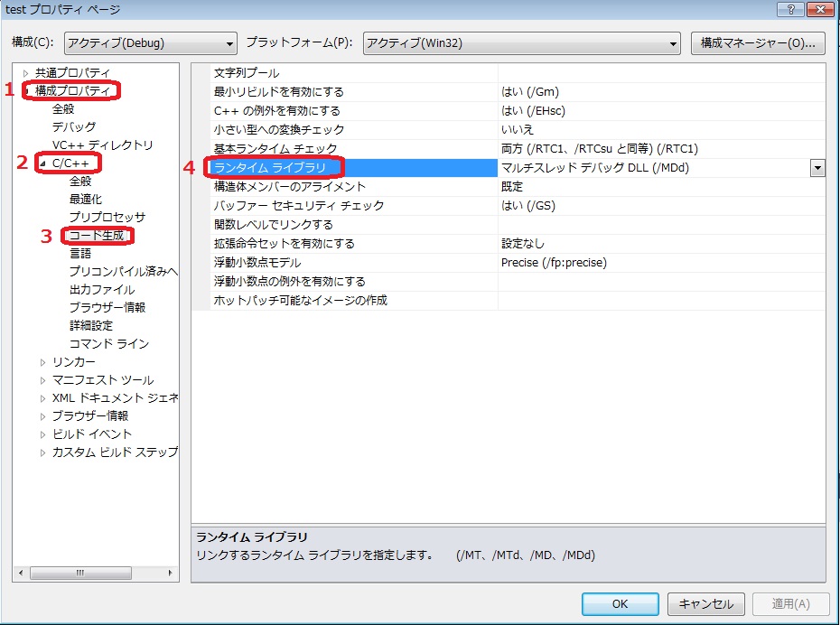The width and height of the screenshot is (840, 625).
Task: Select VC++ ディレクトリ tree item
Action: pos(103,145)
